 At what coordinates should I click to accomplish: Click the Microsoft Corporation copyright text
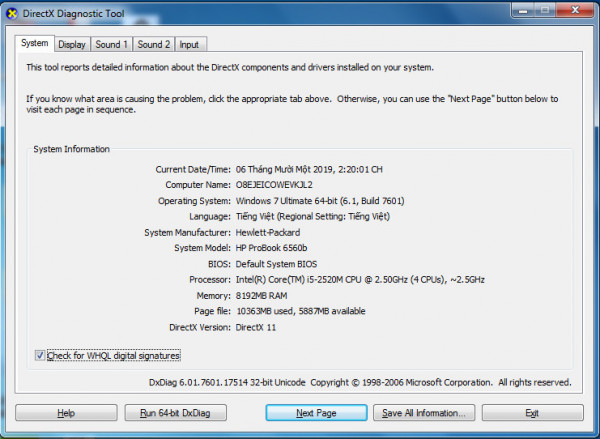441,382
